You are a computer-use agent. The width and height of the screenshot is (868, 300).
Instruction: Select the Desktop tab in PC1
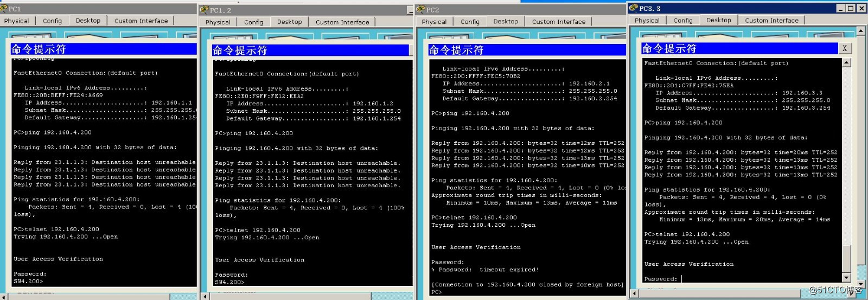(88, 20)
